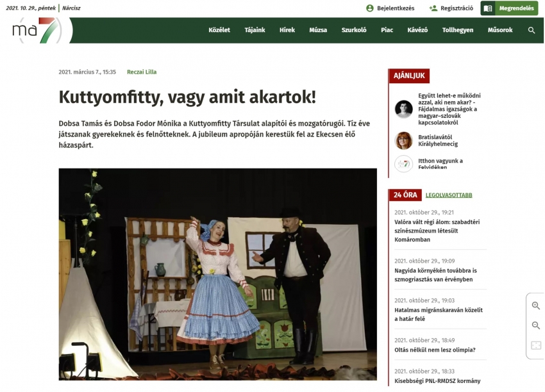Screen dimensions: 545x392
Task: Zoom out with the magnifier minus icon
Action: point(536,325)
